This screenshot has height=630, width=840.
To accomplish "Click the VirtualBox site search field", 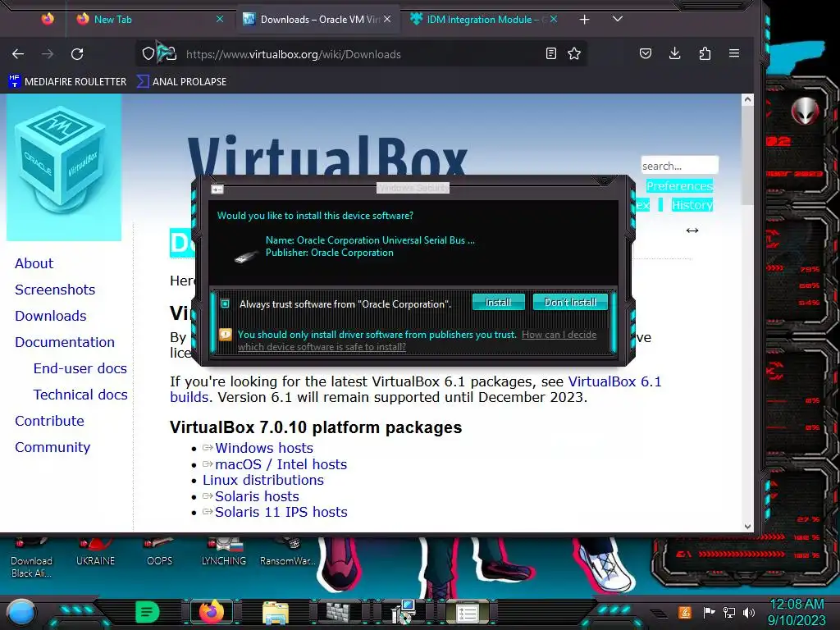I will tap(679, 166).
